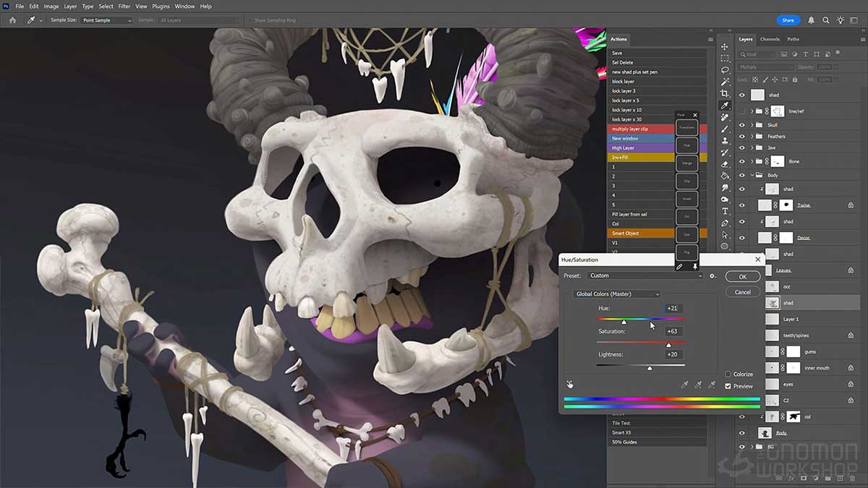Click the blue Share button

(788, 20)
